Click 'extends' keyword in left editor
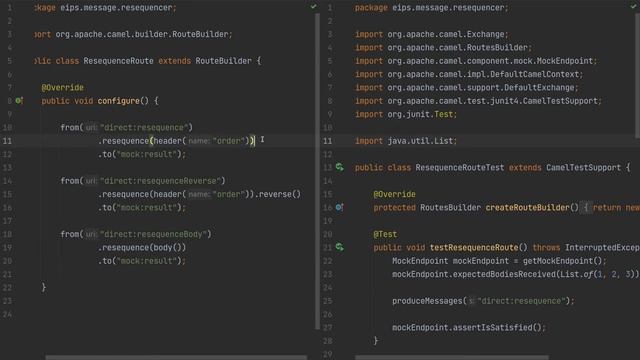This screenshot has height=360, width=640. click(174, 61)
